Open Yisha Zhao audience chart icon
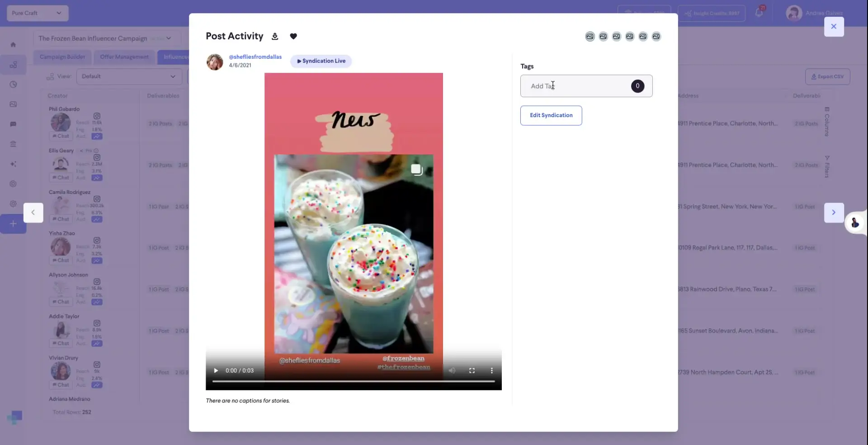Screen dimensions: 868x445 tap(97, 261)
